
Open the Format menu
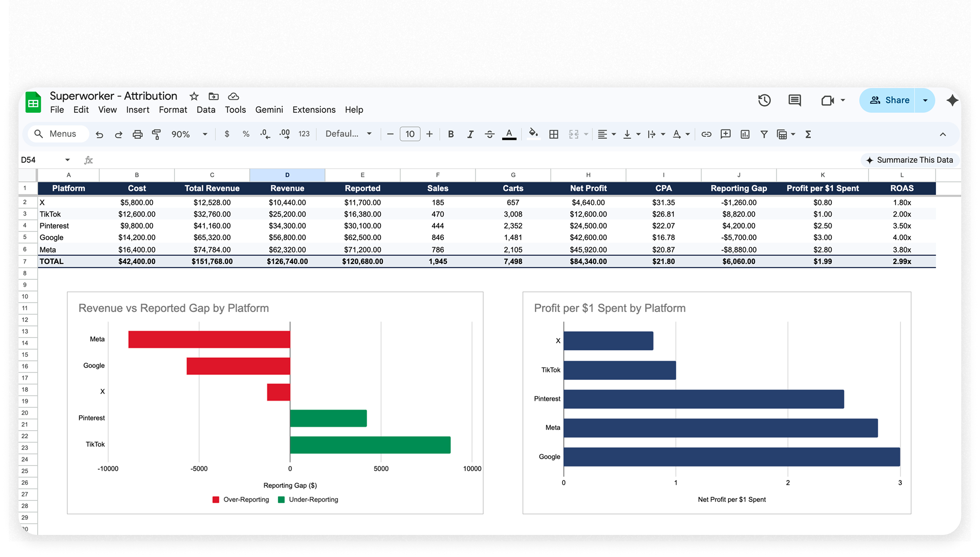click(173, 110)
